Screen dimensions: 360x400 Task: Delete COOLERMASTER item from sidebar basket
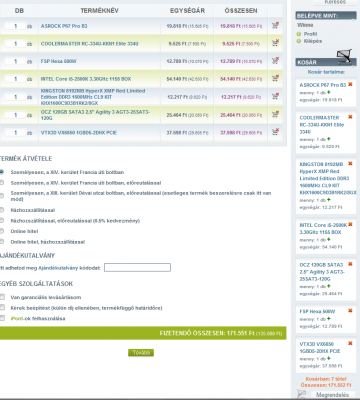[350, 117]
